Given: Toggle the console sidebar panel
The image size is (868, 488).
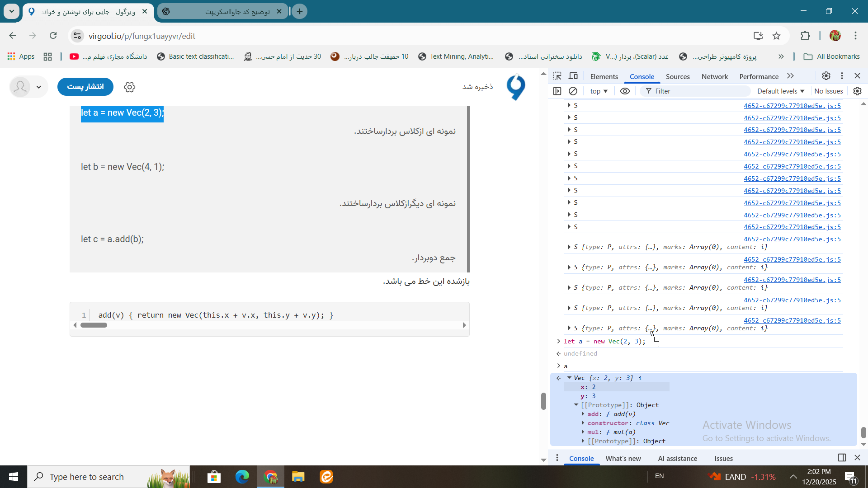Looking at the screenshot, I should 557,91.
